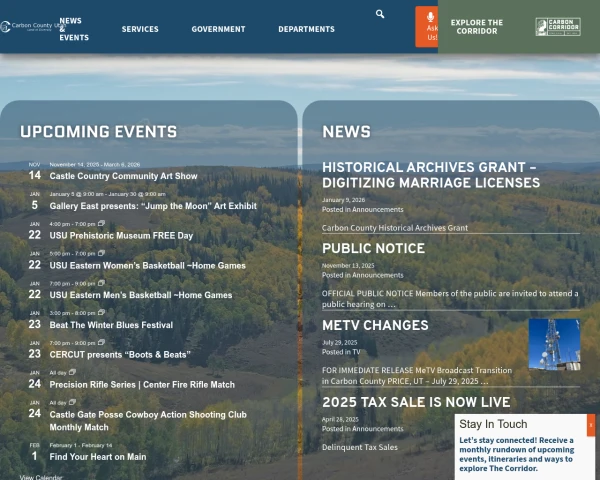The image size is (600, 480).
Task: Expand the Government menu
Action: 218,29
